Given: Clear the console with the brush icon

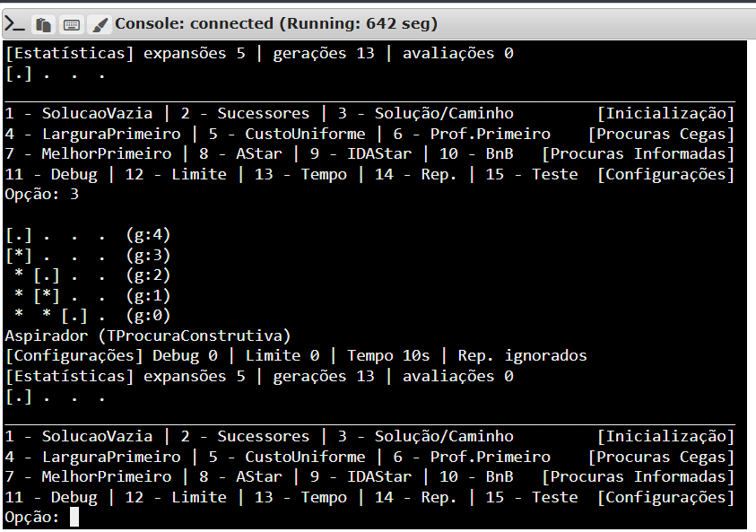Looking at the screenshot, I should pyautogui.click(x=100, y=24).
